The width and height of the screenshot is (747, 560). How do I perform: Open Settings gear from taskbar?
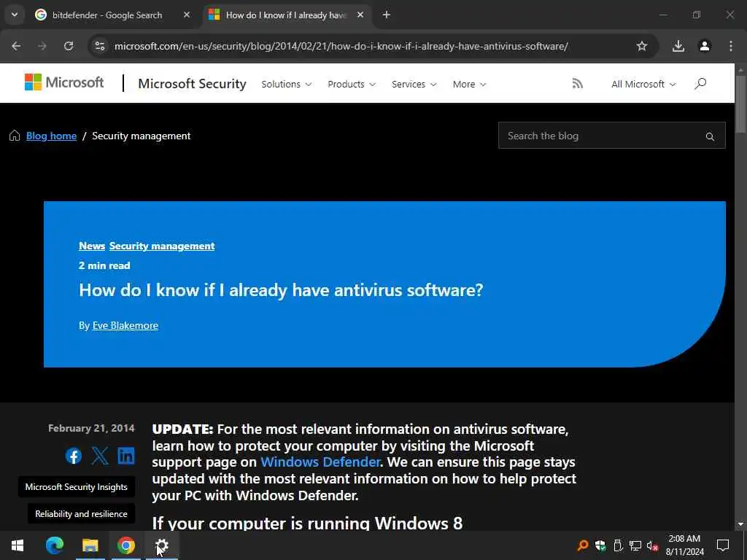(x=162, y=545)
